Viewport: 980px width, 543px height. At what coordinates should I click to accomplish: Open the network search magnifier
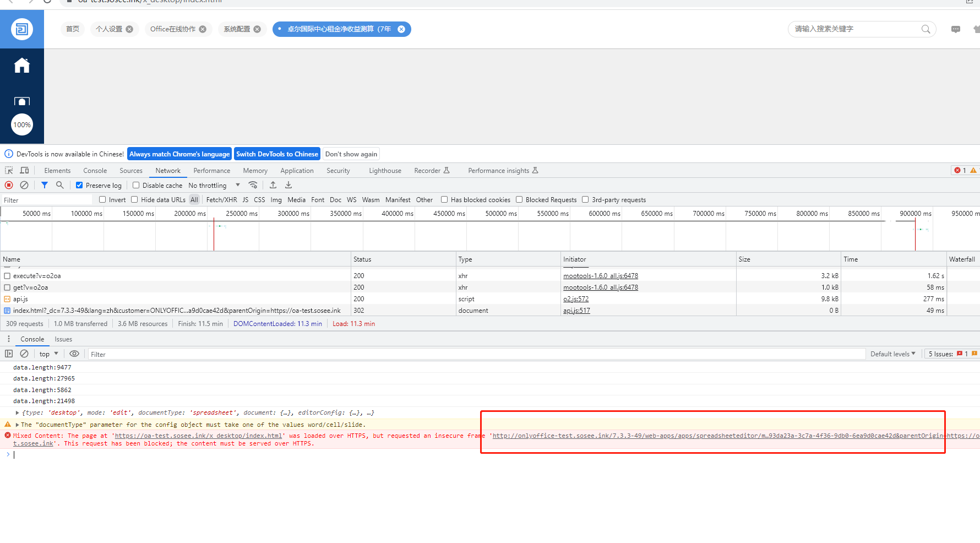tap(60, 185)
